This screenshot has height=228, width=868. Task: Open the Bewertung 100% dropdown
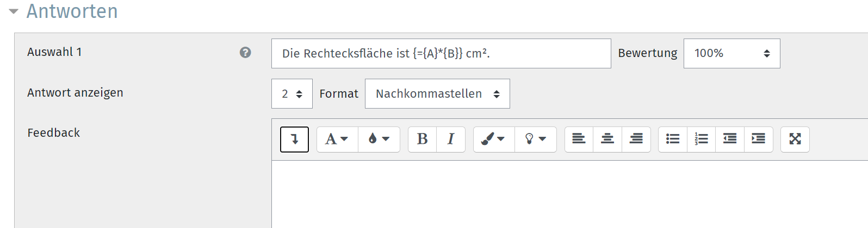tap(731, 53)
